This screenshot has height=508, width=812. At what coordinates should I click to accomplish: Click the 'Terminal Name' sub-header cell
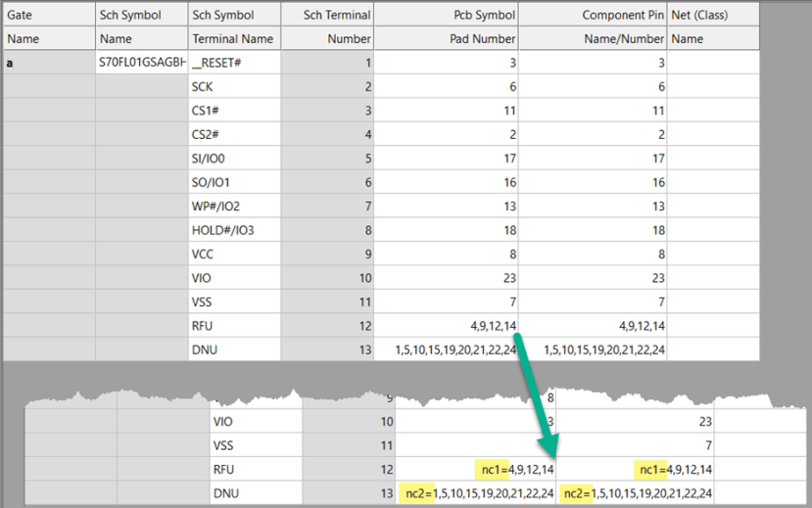coord(235,39)
